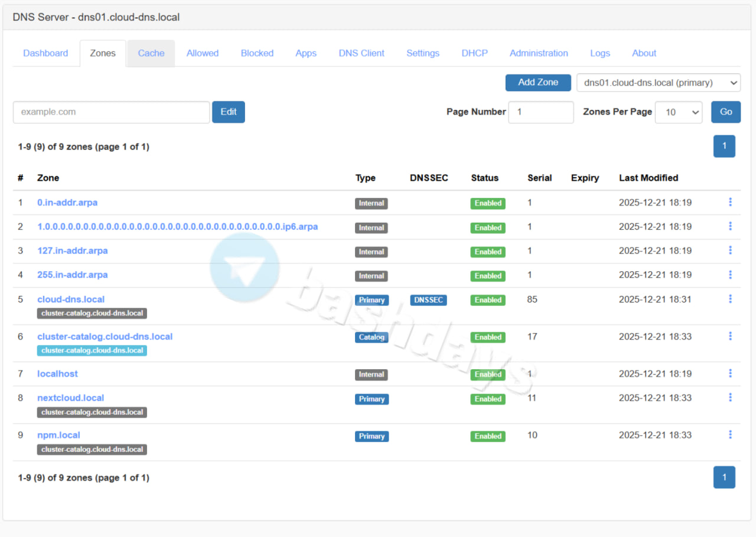This screenshot has height=537, width=756.
Task: Switch to the Dashboard tab
Action: pyautogui.click(x=45, y=53)
